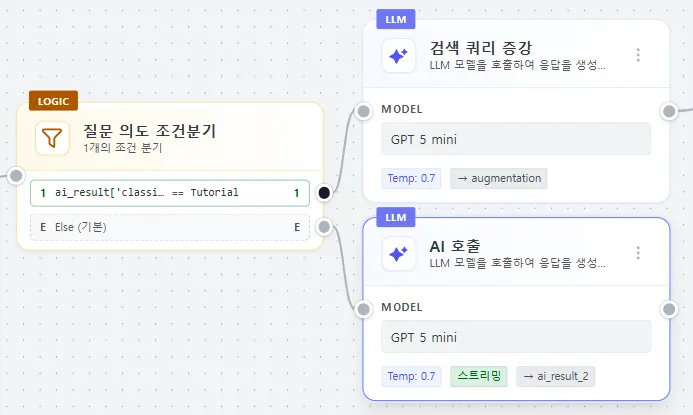693x415 pixels.
Task: Select the Else (기본) branch row
Action: point(170,227)
